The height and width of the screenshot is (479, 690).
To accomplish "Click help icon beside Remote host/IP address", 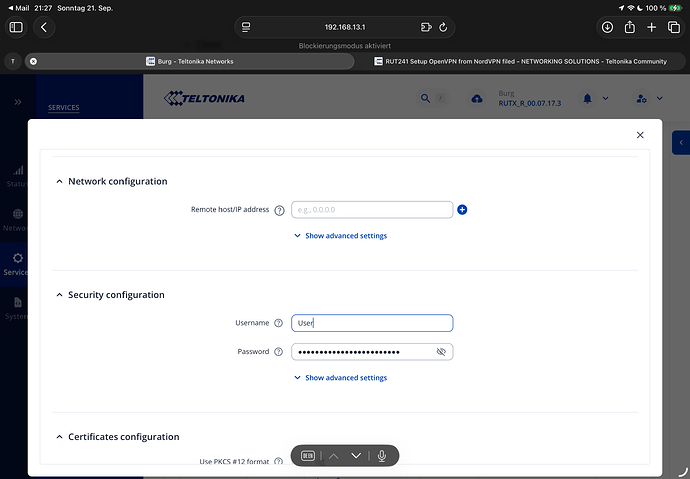I will (x=279, y=210).
